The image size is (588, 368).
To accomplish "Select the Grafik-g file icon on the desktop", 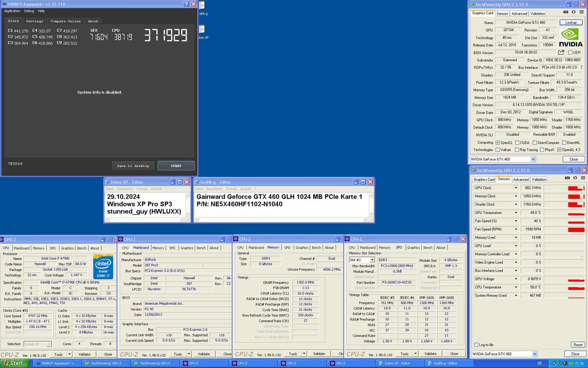I will click(202, 5).
